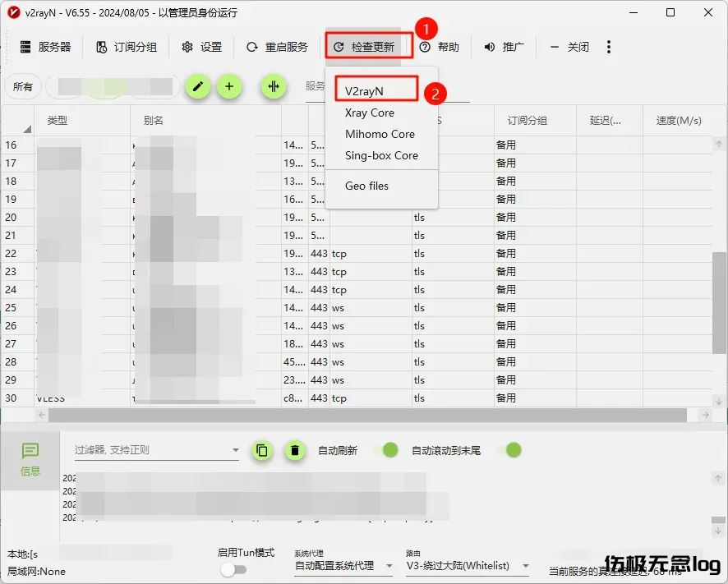This screenshot has width=728, height=584.
Task: Maximize the v2rayN window
Action: 670,12
